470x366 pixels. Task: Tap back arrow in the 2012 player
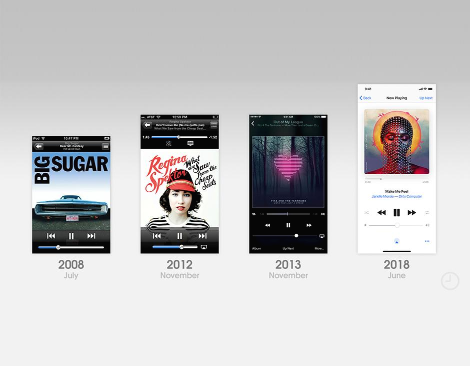(x=147, y=125)
